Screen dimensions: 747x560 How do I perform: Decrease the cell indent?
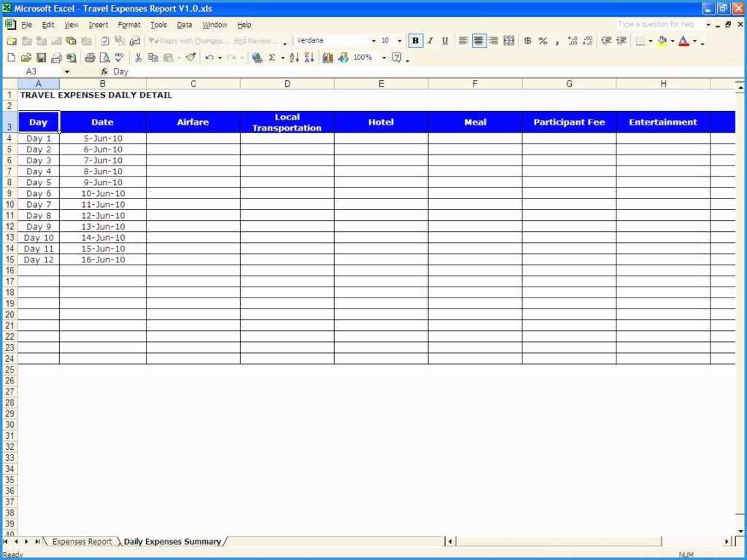tap(606, 41)
